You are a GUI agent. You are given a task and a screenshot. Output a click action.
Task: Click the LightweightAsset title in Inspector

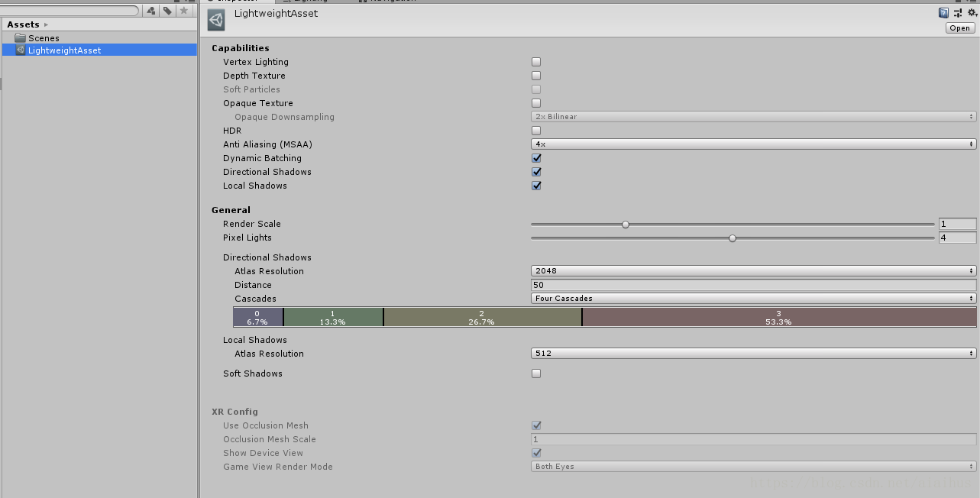tap(277, 13)
